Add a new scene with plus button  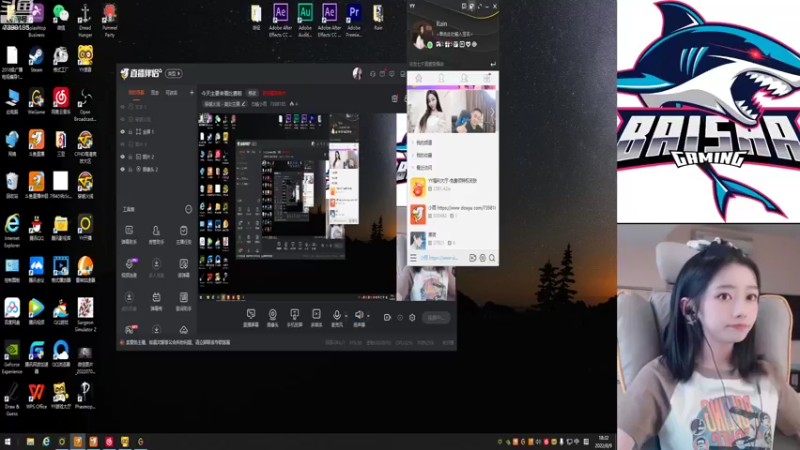192,93
